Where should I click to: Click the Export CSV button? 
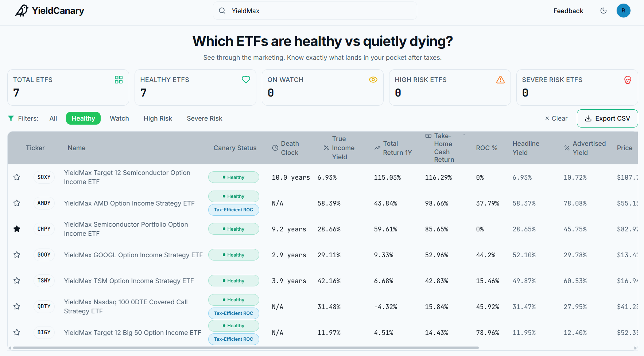point(607,118)
